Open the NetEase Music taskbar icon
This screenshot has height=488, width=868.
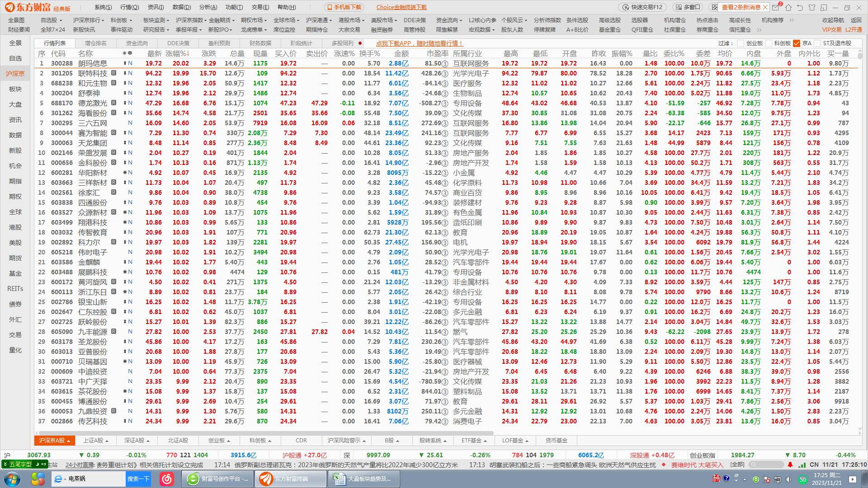pos(167,479)
